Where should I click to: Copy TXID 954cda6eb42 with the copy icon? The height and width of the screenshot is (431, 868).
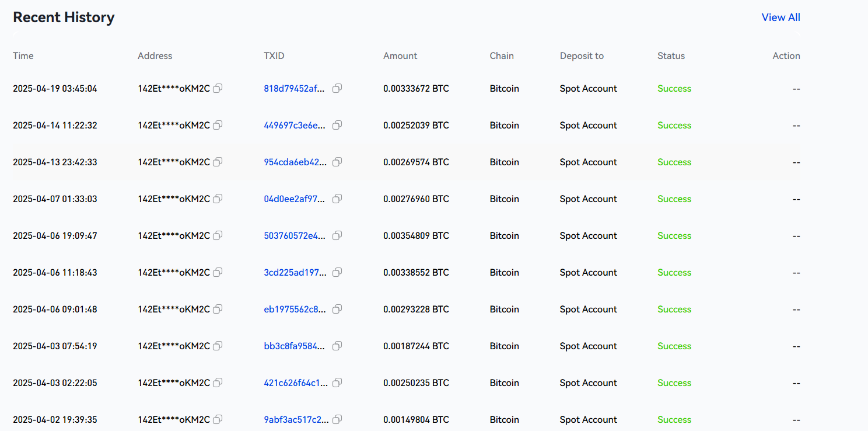[337, 162]
